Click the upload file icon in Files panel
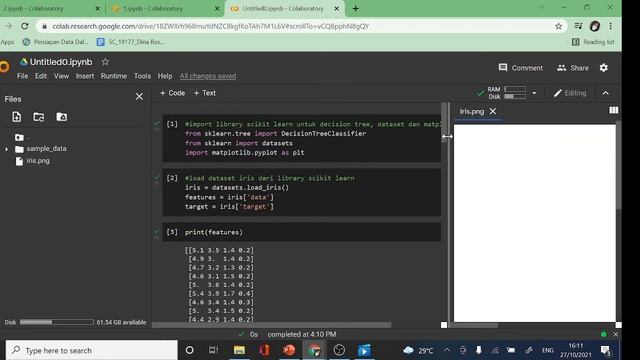 tap(17, 117)
